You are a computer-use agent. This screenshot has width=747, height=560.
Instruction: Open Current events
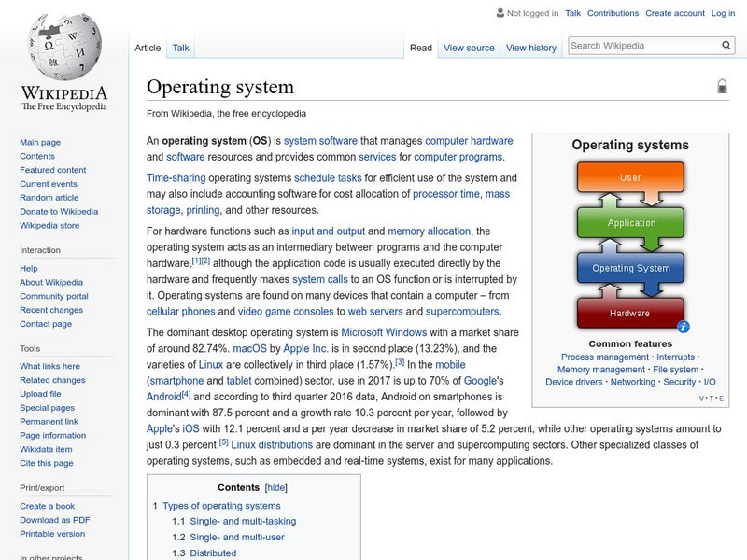point(49,183)
